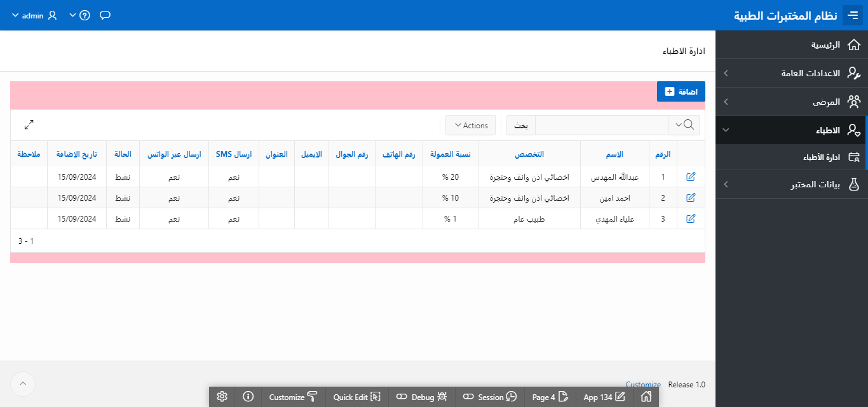
Task: Click the تاريخ الاضافة column header
Action: point(77,154)
